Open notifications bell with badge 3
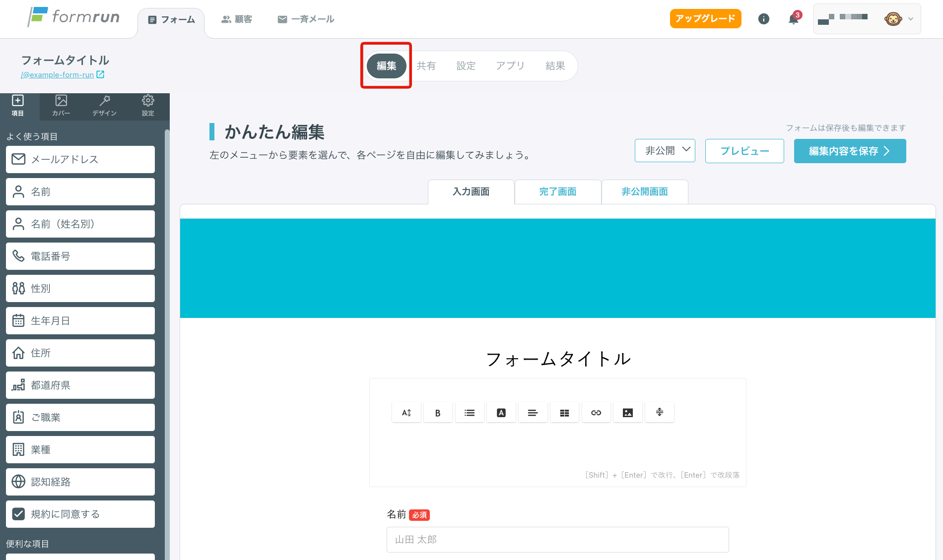The height and width of the screenshot is (560, 943). coord(794,19)
